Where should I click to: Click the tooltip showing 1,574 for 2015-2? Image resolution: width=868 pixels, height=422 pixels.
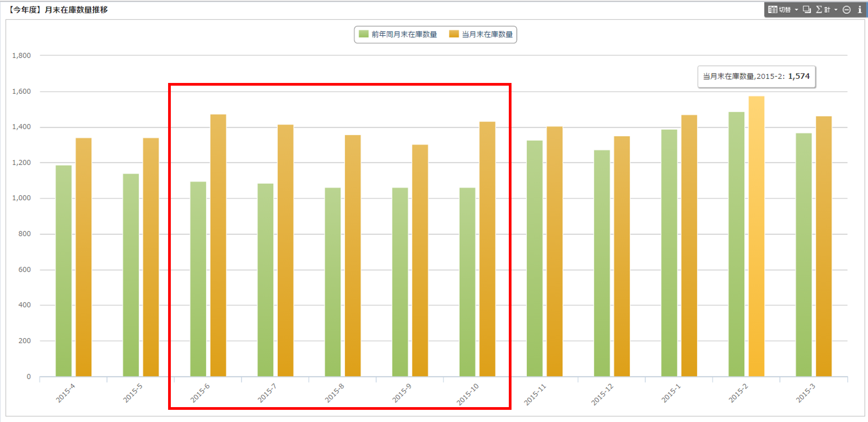pos(757,77)
